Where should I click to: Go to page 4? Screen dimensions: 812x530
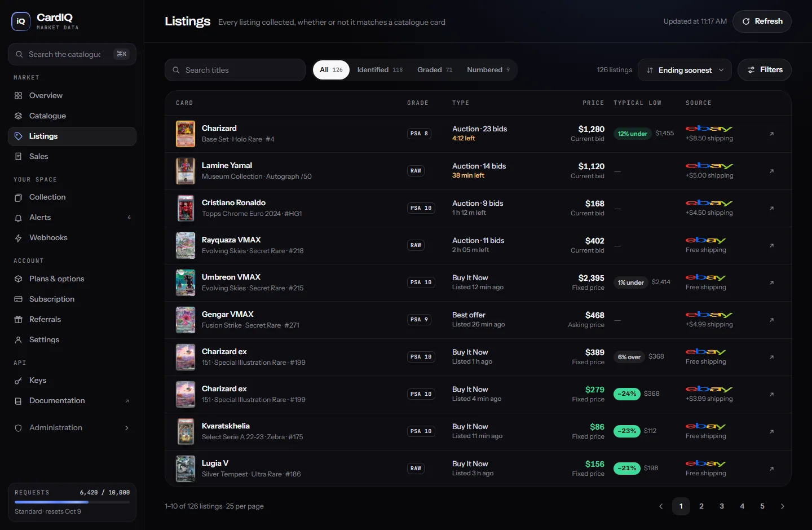(x=742, y=506)
